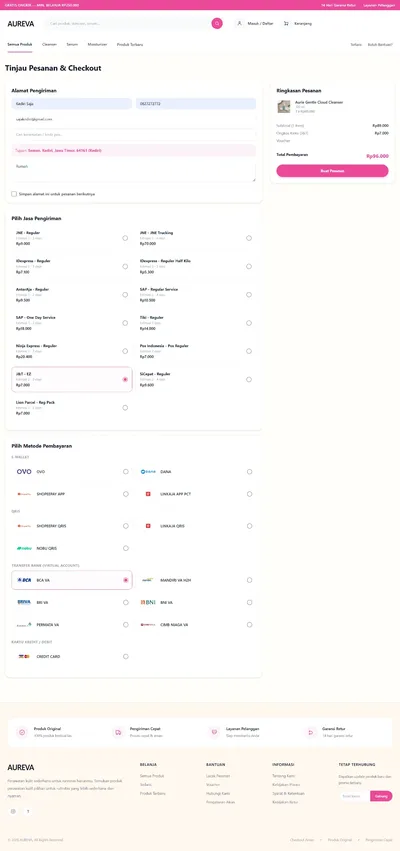400x851 pixels.
Task: Select IDexpress - Reguler shipping radio
Action: coord(125,266)
